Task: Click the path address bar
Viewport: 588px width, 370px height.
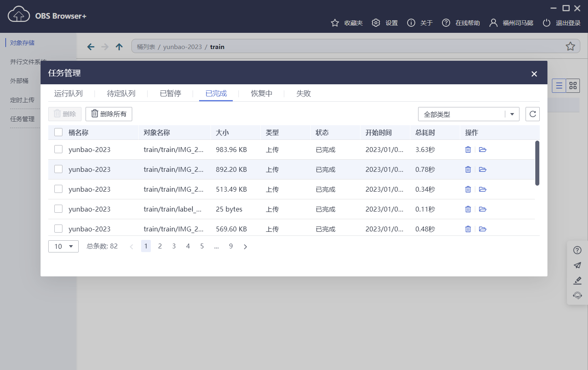Action: (x=356, y=46)
